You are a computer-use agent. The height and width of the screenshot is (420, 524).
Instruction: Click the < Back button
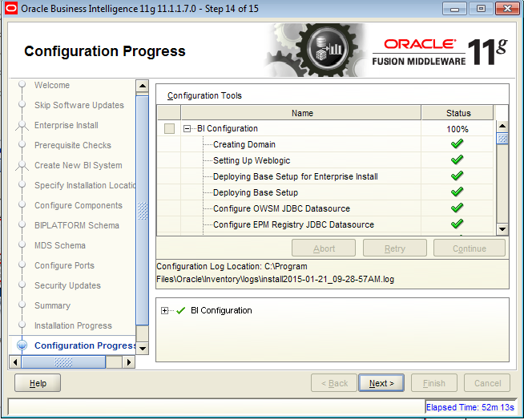[x=334, y=383]
